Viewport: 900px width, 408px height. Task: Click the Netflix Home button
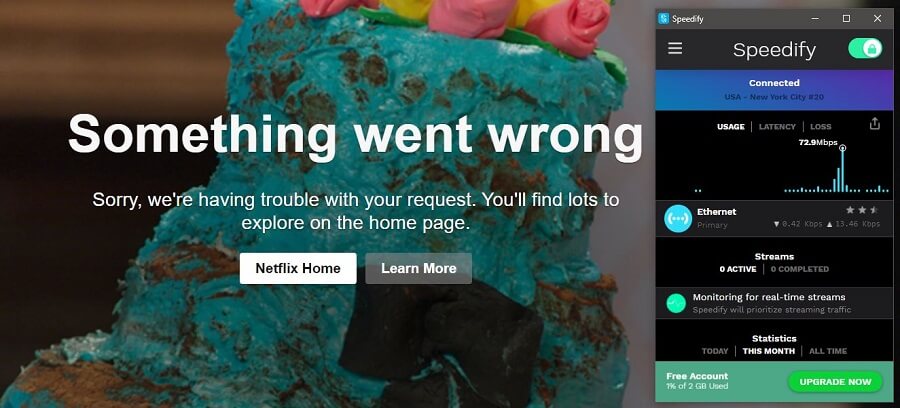click(298, 269)
